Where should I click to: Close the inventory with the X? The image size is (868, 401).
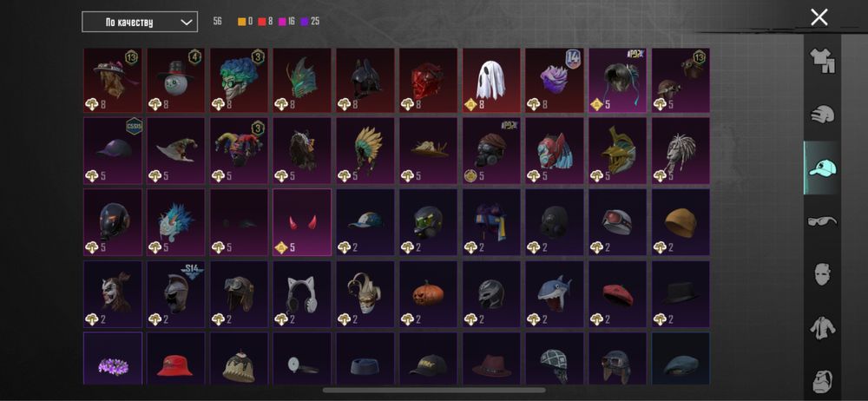pyautogui.click(x=819, y=17)
